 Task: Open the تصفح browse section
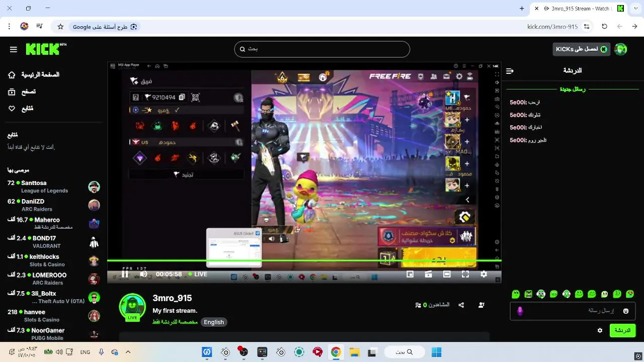(x=22, y=92)
